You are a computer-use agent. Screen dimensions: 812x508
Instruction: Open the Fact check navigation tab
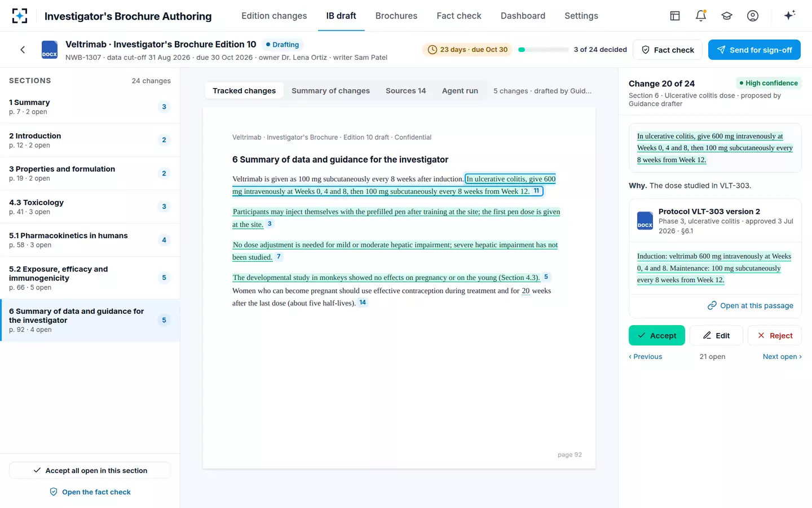pyautogui.click(x=459, y=16)
